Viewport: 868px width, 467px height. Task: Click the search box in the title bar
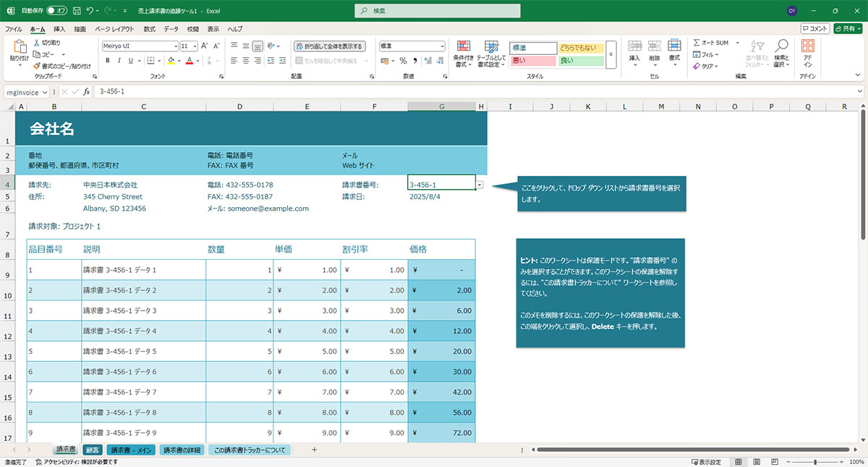(x=438, y=11)
